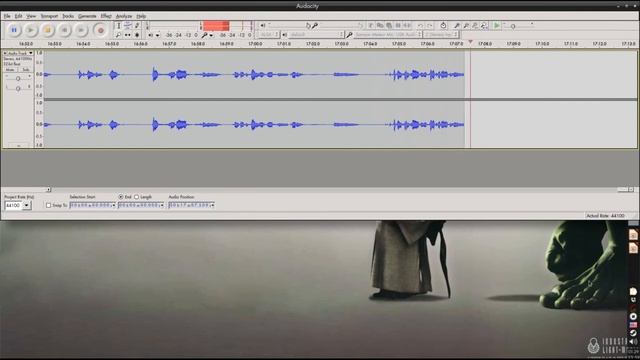Click the Play transport button
The height and width of the screenshot is (360, 640).
31,30
